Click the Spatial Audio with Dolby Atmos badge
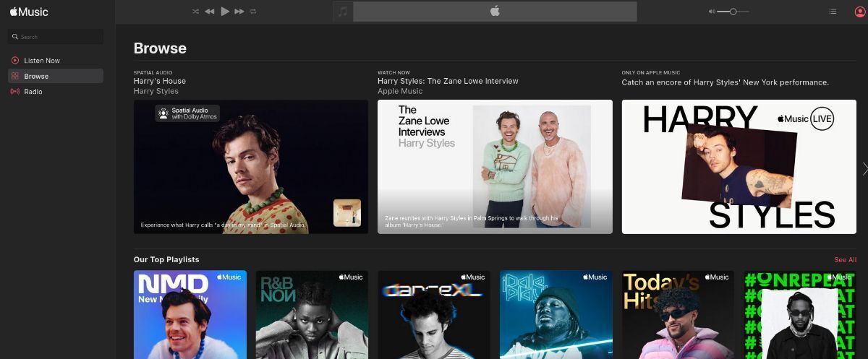The image size is (868, 359). tap(187, 113)
